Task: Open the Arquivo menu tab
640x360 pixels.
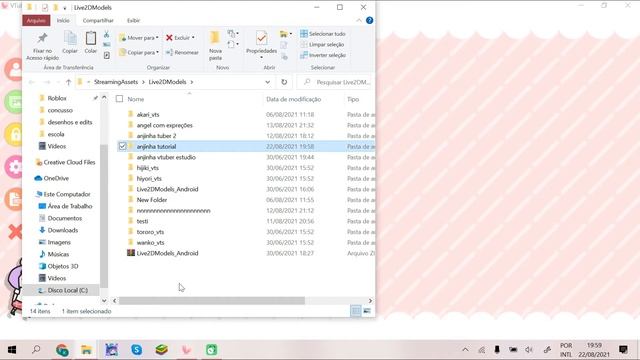Action: pos(36,20)
